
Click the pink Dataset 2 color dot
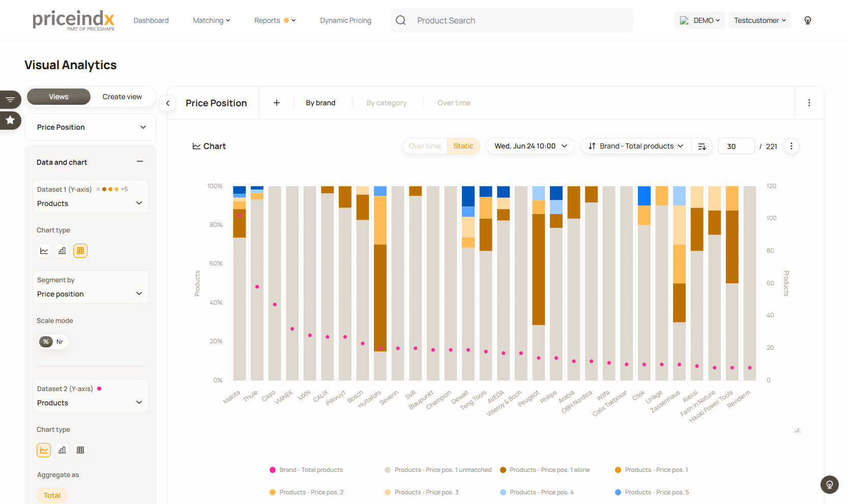tap(99, 389)
